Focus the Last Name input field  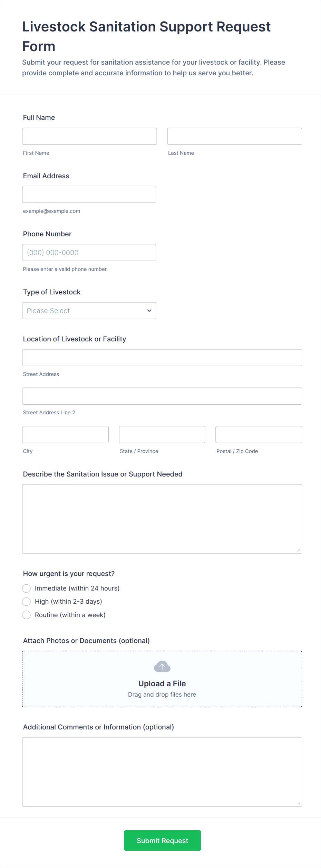pos(234,136)
